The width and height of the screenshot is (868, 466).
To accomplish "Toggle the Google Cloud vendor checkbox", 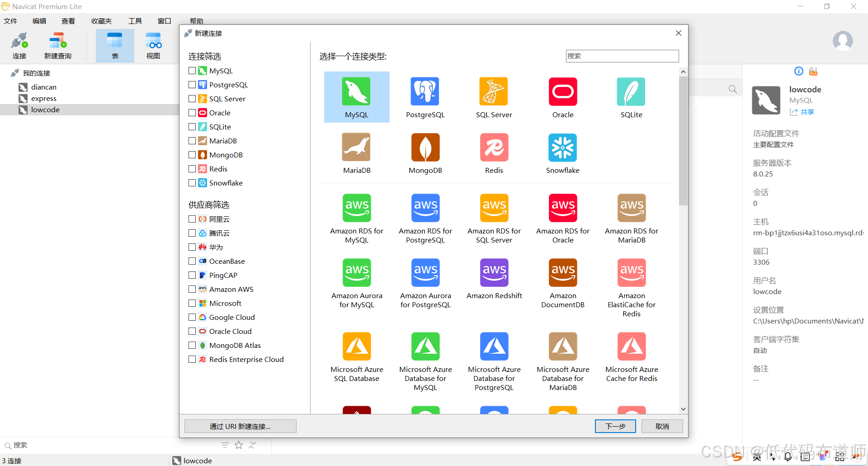I will click(x=192, y=317).
